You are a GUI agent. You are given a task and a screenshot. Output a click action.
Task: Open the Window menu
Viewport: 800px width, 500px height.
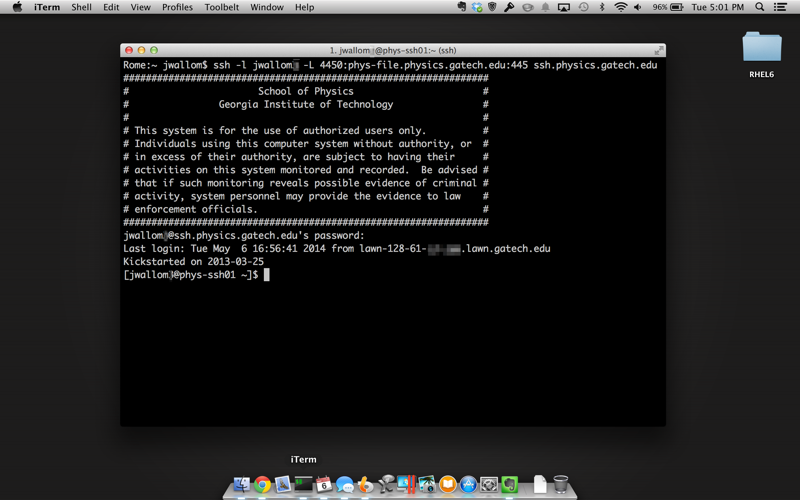[267, 7]
